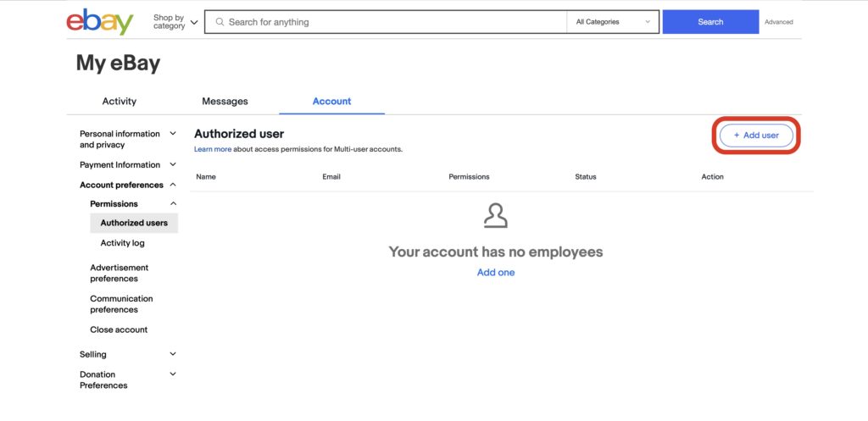This screenshot has height=421, width=868.
Task: Open Activity log in sidebar
Action: pos(122,243)
